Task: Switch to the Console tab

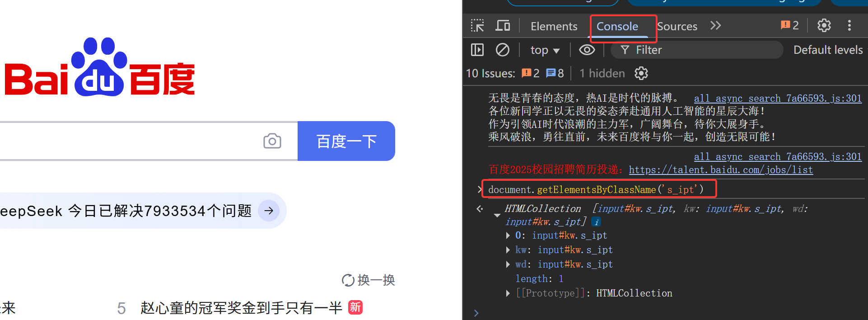Action: (x=617, y=26)
